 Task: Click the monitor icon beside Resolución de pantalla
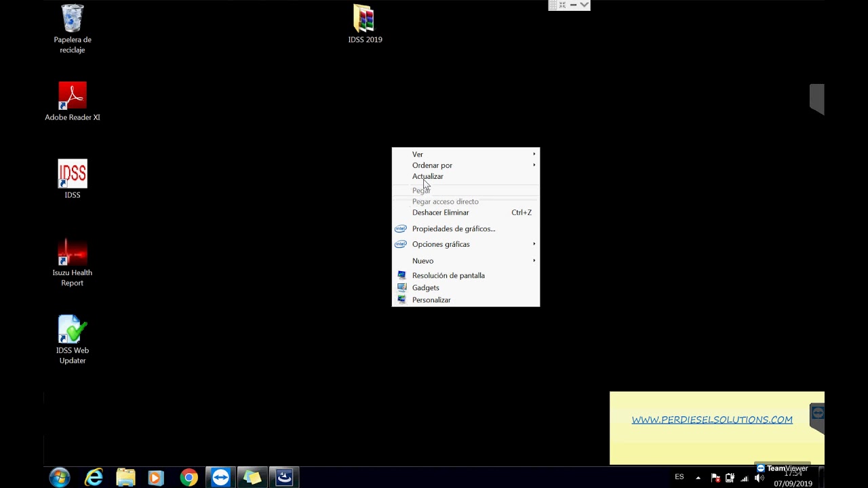click(x=401, y=276)
